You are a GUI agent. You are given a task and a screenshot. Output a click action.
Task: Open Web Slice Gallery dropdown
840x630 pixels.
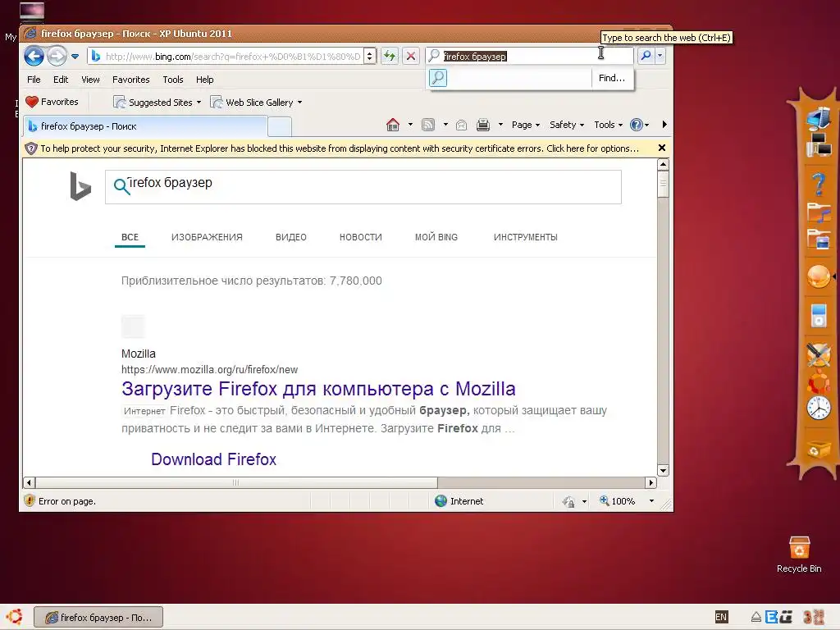[256, 103]
